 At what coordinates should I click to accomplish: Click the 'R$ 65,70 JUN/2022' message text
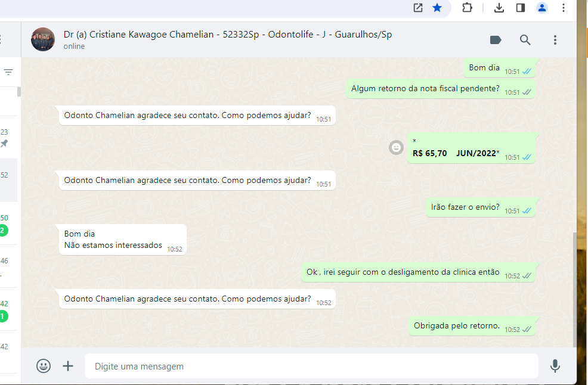tap(456, 153)
